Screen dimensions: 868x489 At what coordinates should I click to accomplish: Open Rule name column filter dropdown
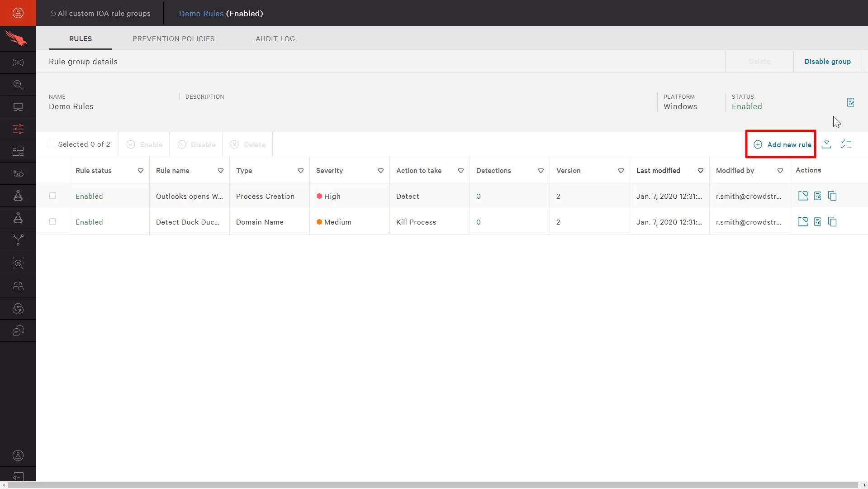[x=221, y=171]
